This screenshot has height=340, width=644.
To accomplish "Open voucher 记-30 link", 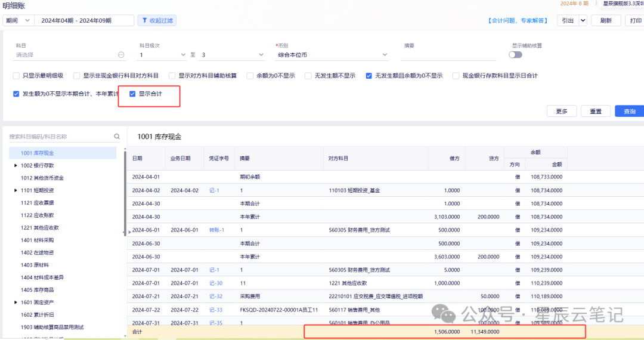I will (x=216, y=283).
